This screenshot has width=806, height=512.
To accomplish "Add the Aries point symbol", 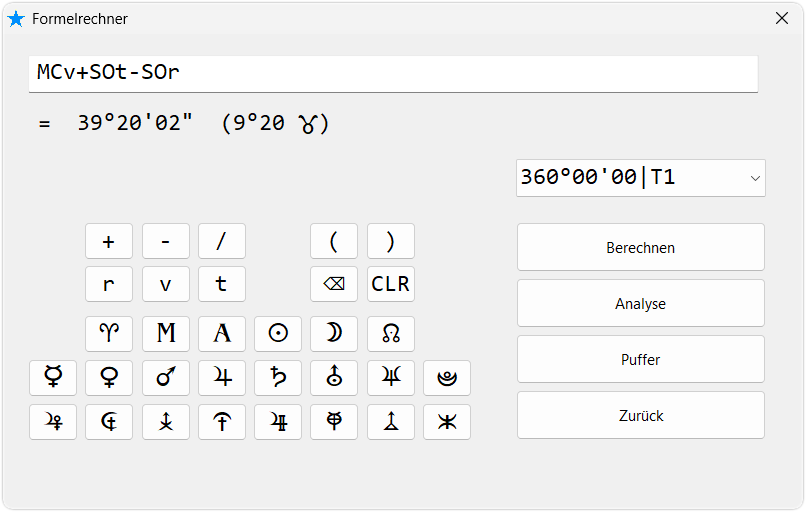I will [109, 334].
